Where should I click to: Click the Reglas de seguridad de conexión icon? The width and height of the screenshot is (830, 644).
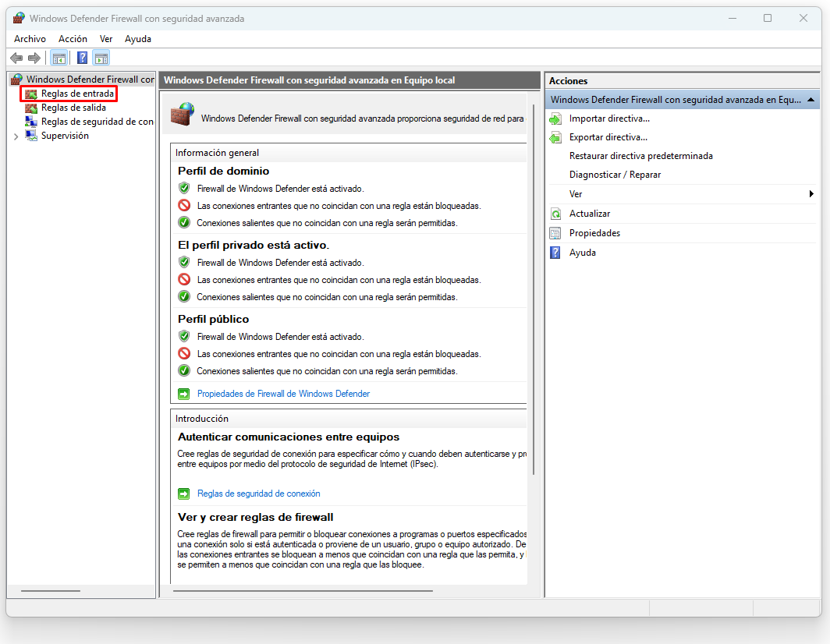pos(31,121)
